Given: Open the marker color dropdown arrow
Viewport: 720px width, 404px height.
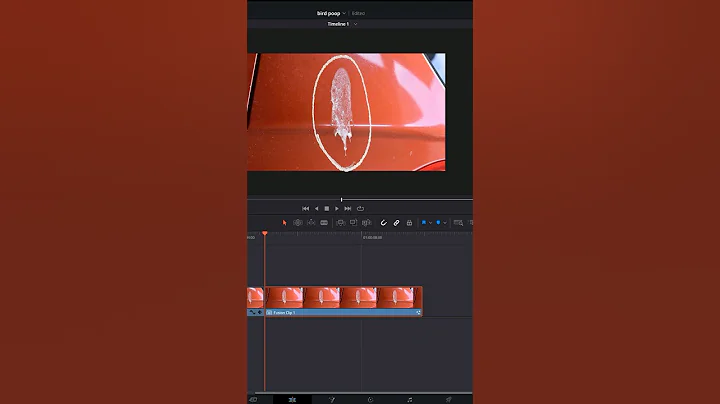Looking at the screenshot, I should tap(444, 223).
